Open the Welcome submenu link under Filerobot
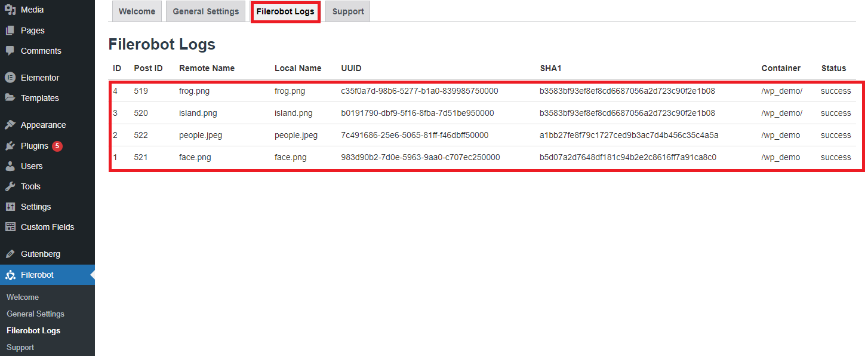The image size is (868, 356). pos(23,297)
